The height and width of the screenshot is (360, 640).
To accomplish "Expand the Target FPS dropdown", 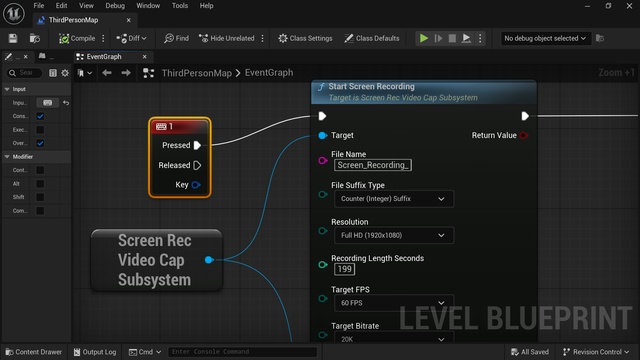I will pyautogui.click(x=394, y=303).
